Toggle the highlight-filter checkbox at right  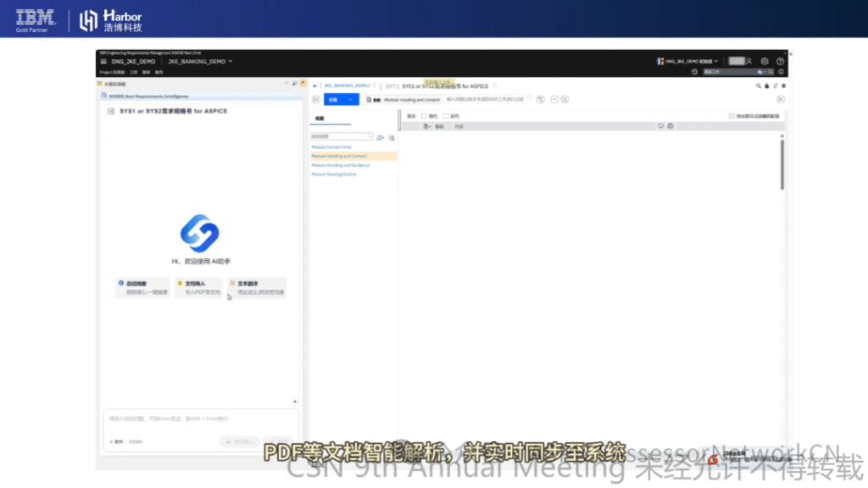click(x=732, y=116)
